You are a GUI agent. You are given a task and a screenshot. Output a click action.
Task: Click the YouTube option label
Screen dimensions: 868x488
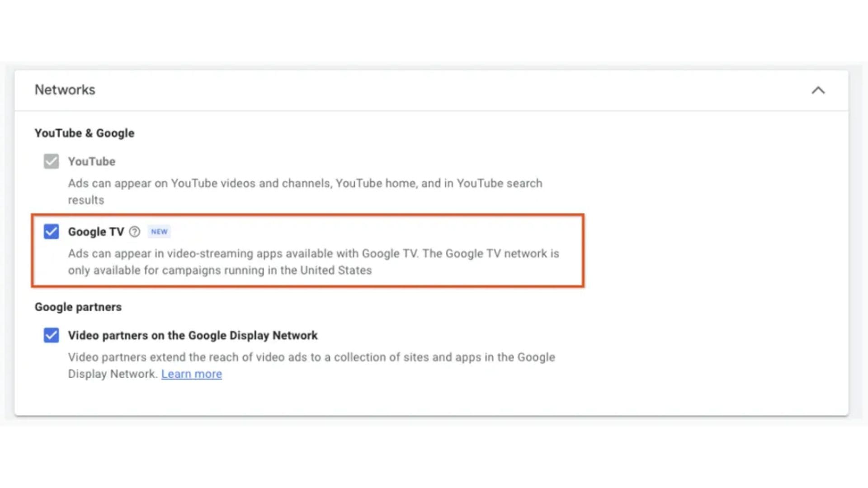tap(91, 161)
